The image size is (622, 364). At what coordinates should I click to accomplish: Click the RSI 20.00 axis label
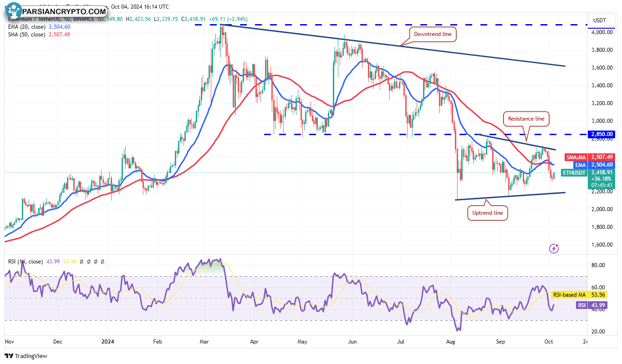[x=598, y=332]
